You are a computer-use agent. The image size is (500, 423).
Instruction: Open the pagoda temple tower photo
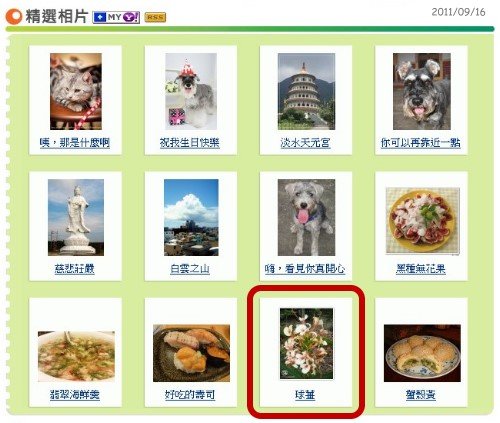click(x=306, y=91)
